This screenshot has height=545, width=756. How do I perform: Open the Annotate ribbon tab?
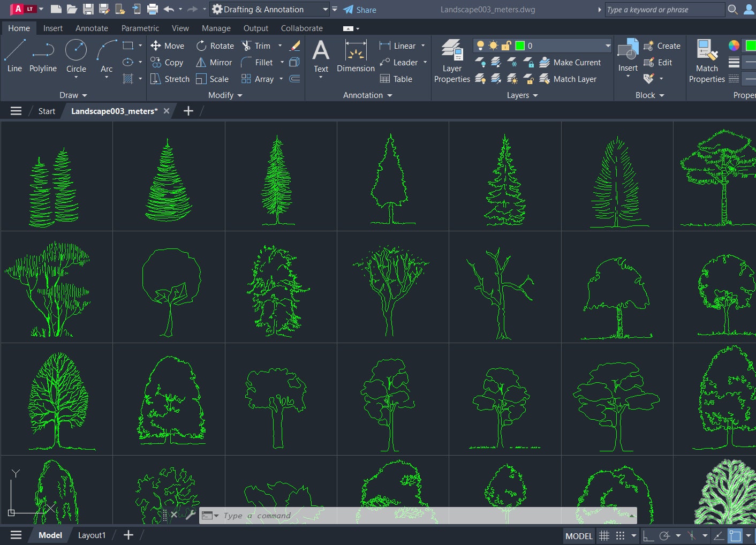91,28
